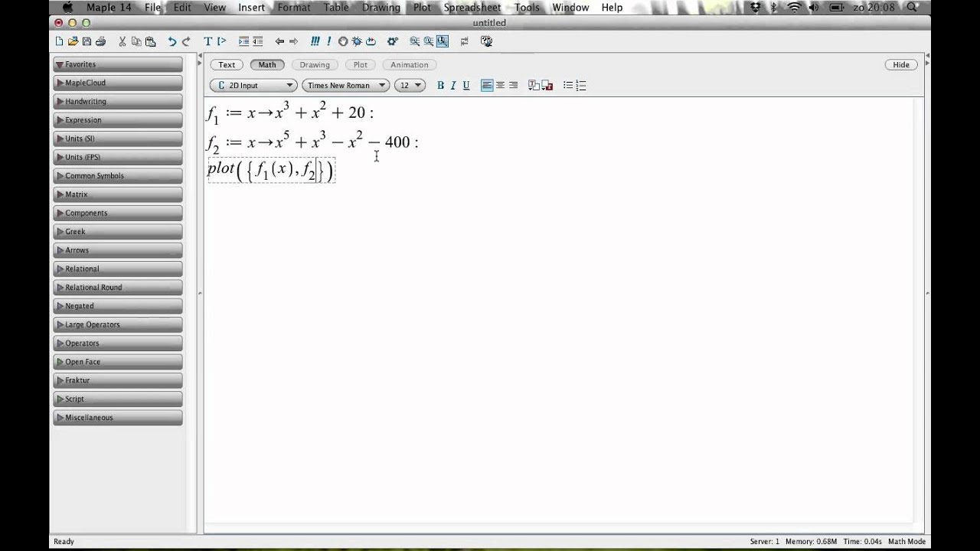Viewport: 980px width, 551px height.
Task: Expand the Handwriting palette
Action: 118,102
